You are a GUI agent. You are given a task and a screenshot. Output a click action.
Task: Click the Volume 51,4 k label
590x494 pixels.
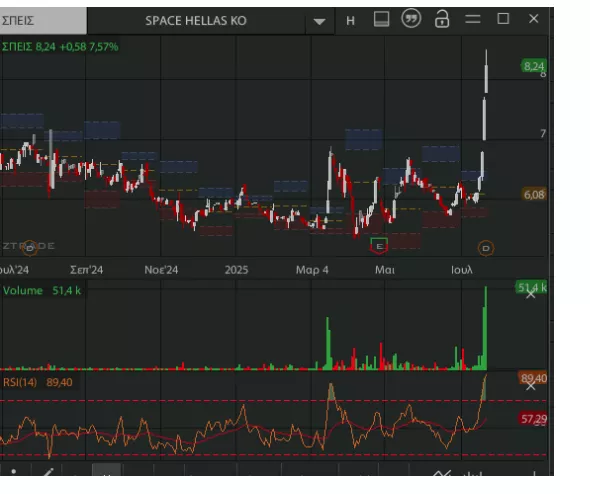click(x=42, y=290)
